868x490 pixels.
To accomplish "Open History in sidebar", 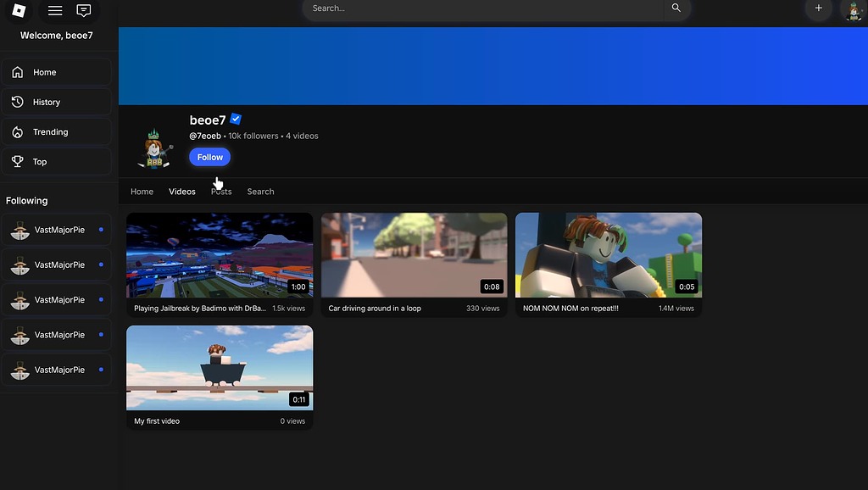I will point(56,102).
